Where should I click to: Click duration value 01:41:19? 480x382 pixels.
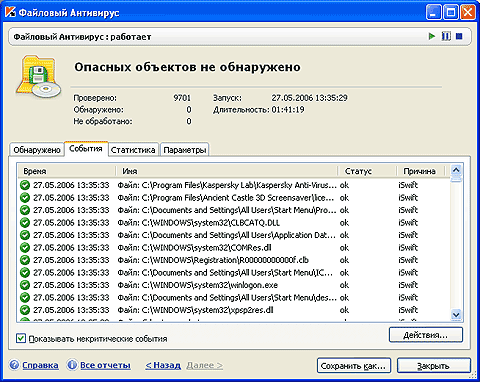288,110
